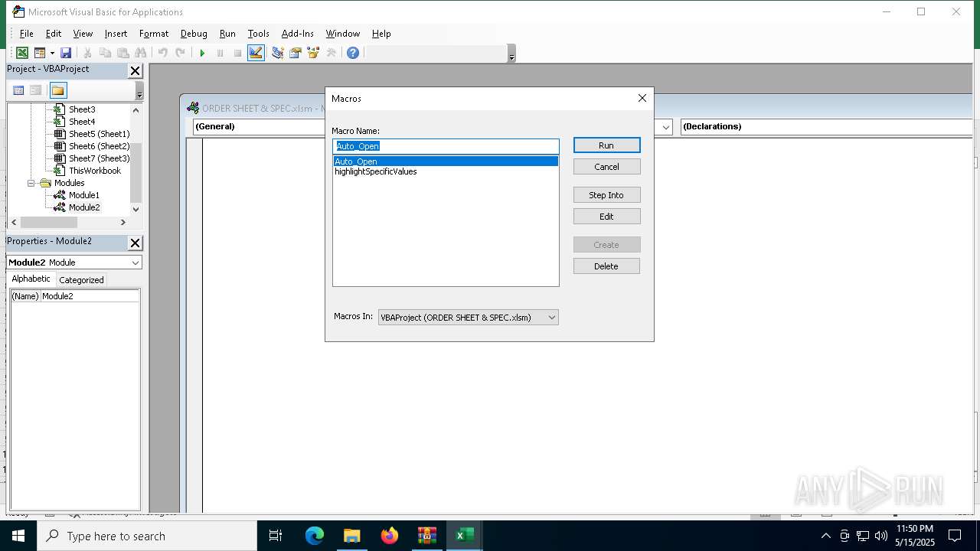This screenshot has height=551, width=980.
Task: Click the Delete button in Macros dialog
Action: pyautogui.click(x=606, y=266)
